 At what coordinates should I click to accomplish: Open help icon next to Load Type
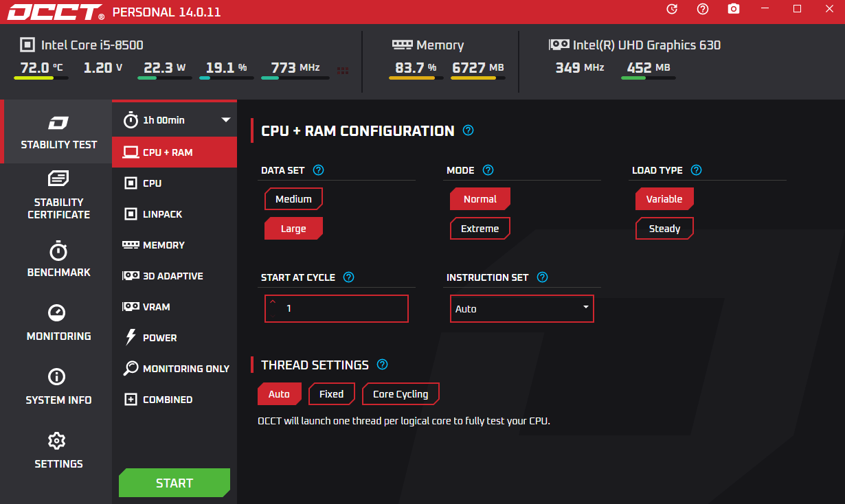696,170
